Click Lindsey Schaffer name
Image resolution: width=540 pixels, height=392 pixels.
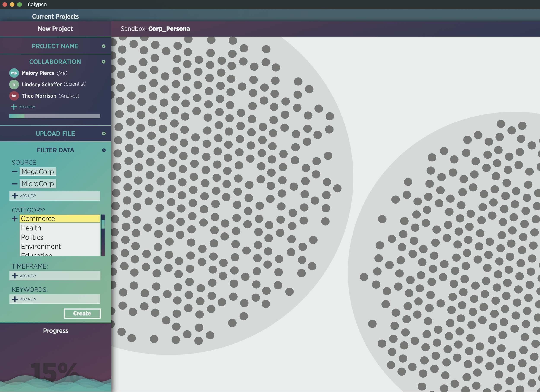point(41,84)
